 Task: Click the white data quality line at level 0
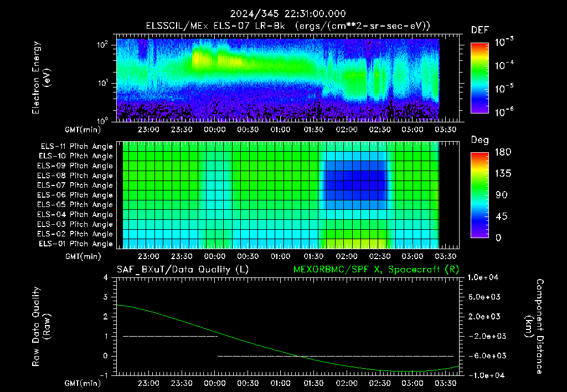[x=336, y=356]
